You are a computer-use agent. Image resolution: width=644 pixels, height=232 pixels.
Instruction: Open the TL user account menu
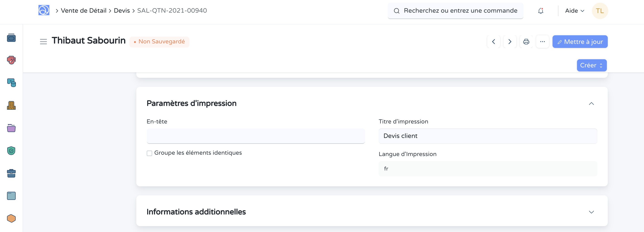tap(600, 11)
